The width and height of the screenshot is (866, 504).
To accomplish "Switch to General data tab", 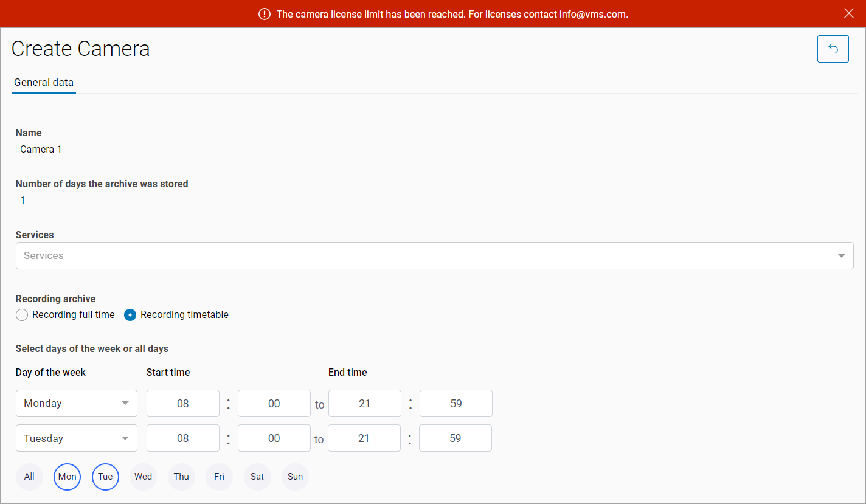I will [x=44, y=82].
